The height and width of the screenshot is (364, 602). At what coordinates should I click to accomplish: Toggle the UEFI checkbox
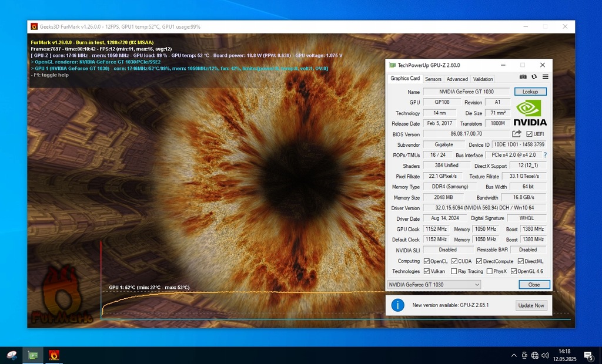point(529,134)
